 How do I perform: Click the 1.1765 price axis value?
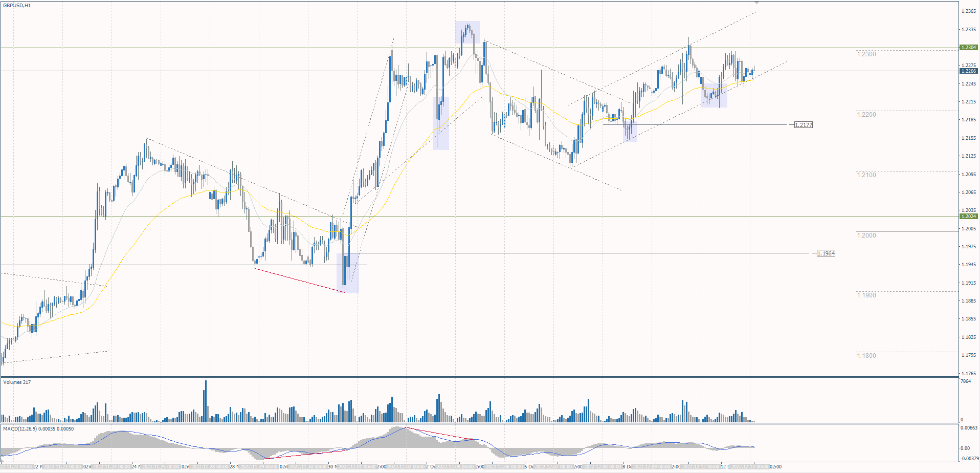pyautogui.click(x=969, y=374)
